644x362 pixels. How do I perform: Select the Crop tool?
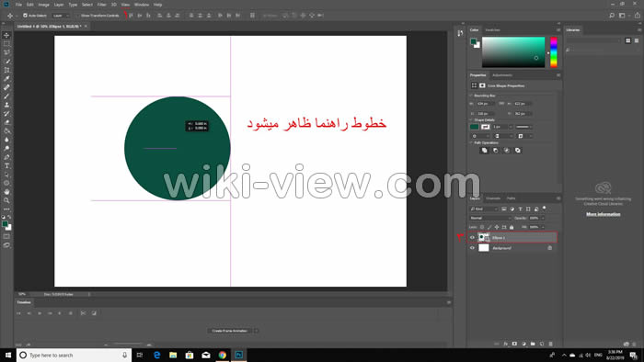point(6,70)
